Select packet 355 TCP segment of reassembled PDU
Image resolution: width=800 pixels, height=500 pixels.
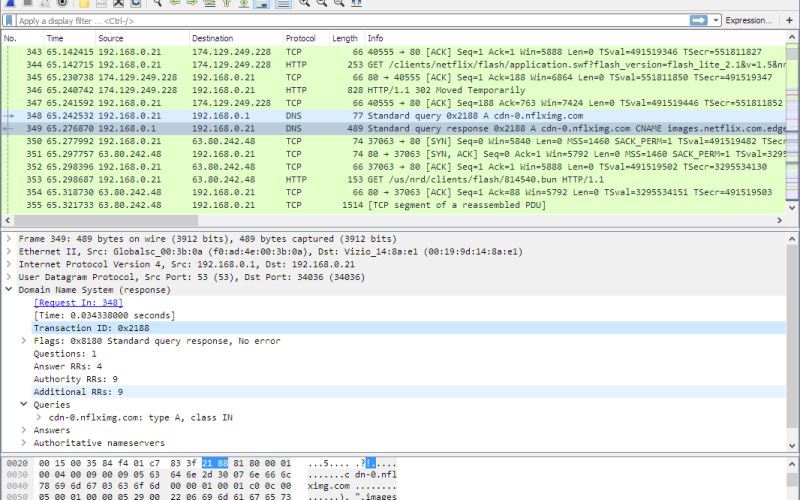393,205
